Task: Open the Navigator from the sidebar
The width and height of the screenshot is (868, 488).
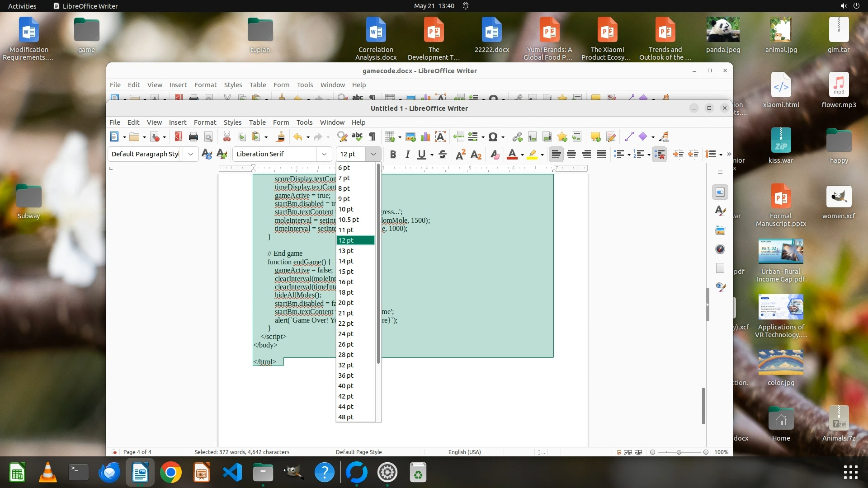Action: click(720, 249)
